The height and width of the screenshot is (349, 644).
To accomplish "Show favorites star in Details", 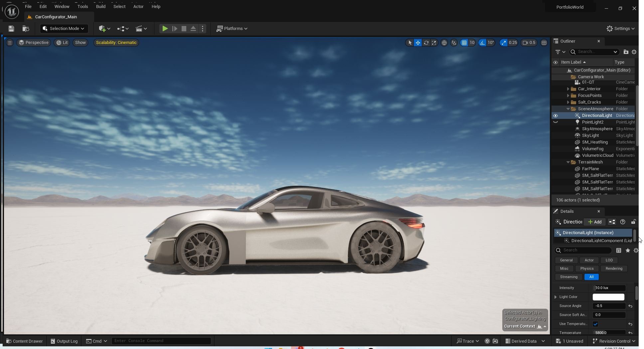I will click(x=628, y=250).
